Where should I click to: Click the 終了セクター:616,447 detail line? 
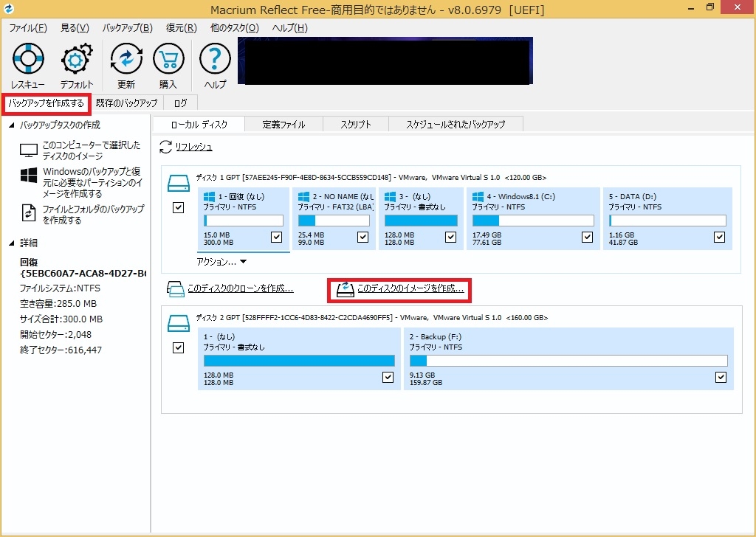61,350
